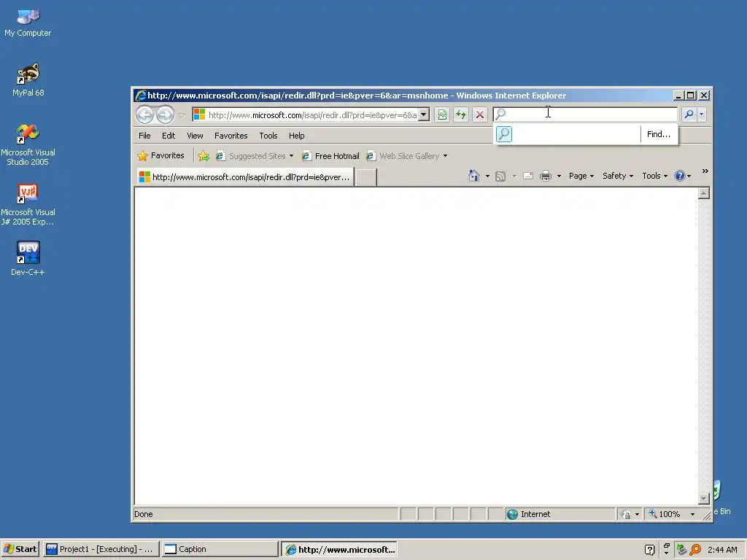Click the vertical scrollbar down arrow
This screenshot has height=560, width=747.
704,499
